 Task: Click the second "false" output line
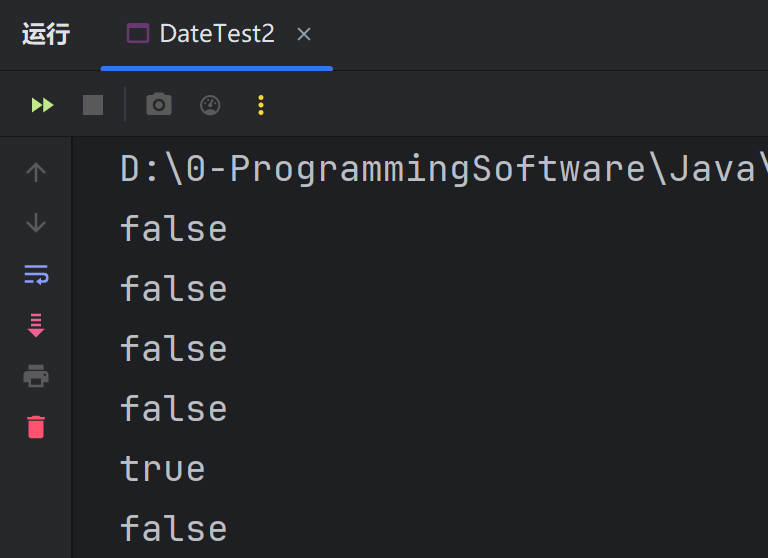tap(173, 289)
